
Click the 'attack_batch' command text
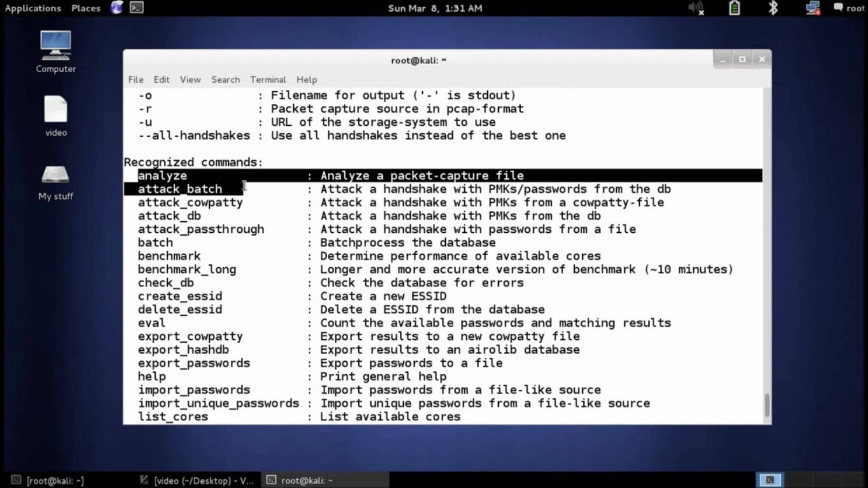pyautogui.click(x=180, y=189)
